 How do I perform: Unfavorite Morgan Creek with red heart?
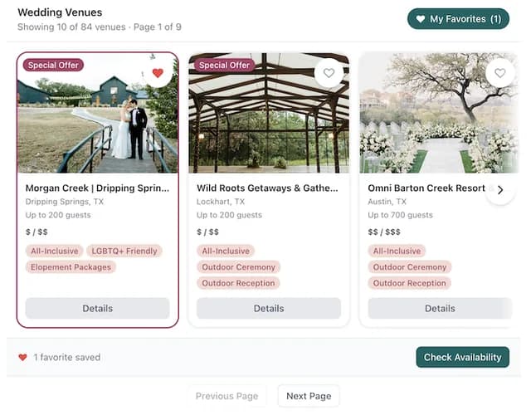(x=158, y=73)
